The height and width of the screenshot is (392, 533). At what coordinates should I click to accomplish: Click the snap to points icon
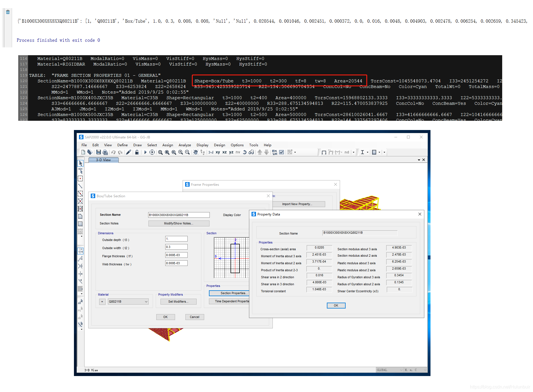click(x=80, y=251)
